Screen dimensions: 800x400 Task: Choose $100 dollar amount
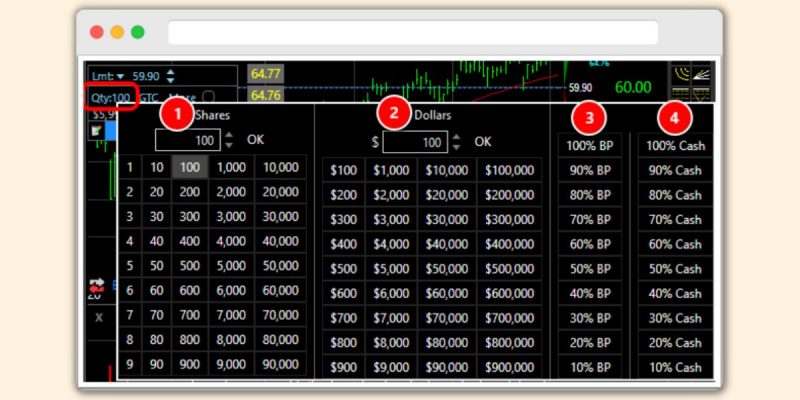[343, 170]
